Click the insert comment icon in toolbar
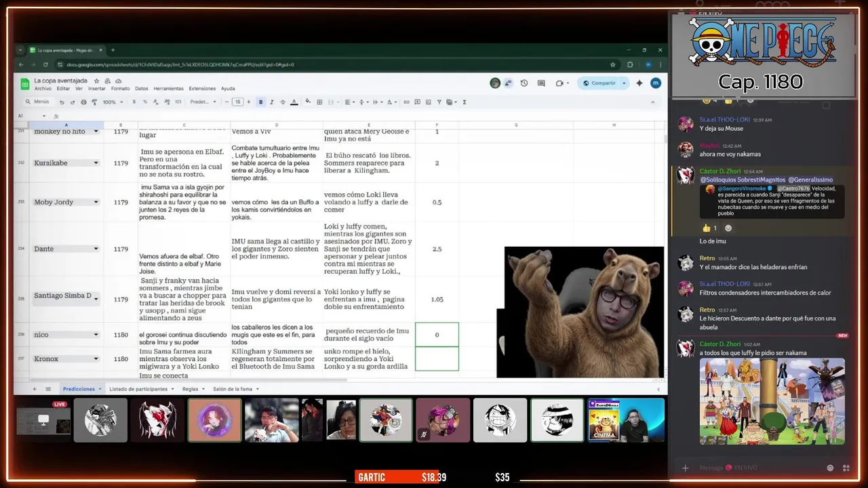 point(417,102)
